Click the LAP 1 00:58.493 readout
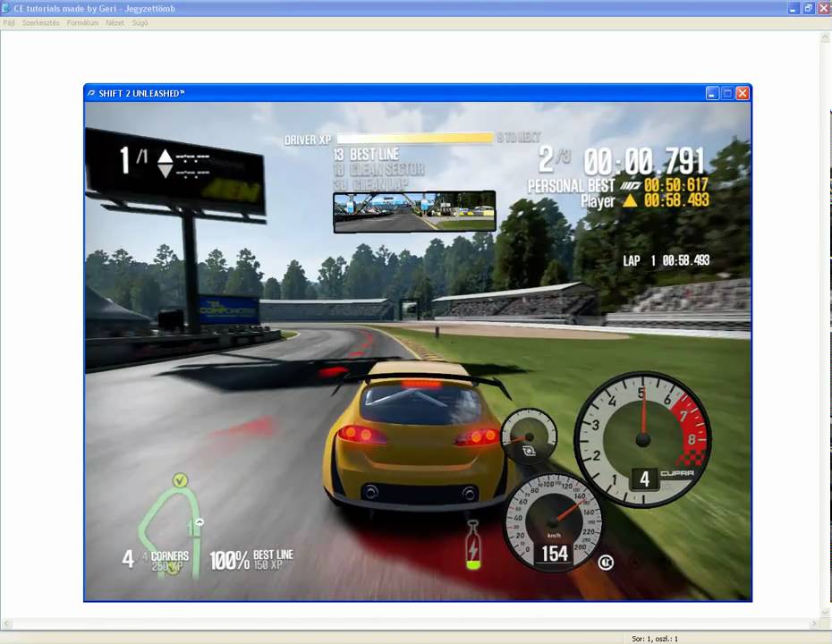The height and width of the screenshot is (644, 832). click(x=666, y=260)
